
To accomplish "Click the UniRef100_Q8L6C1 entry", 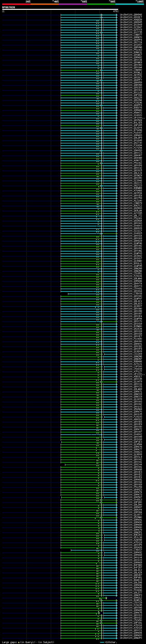I will pyautogui.click(x=131, y=301).
